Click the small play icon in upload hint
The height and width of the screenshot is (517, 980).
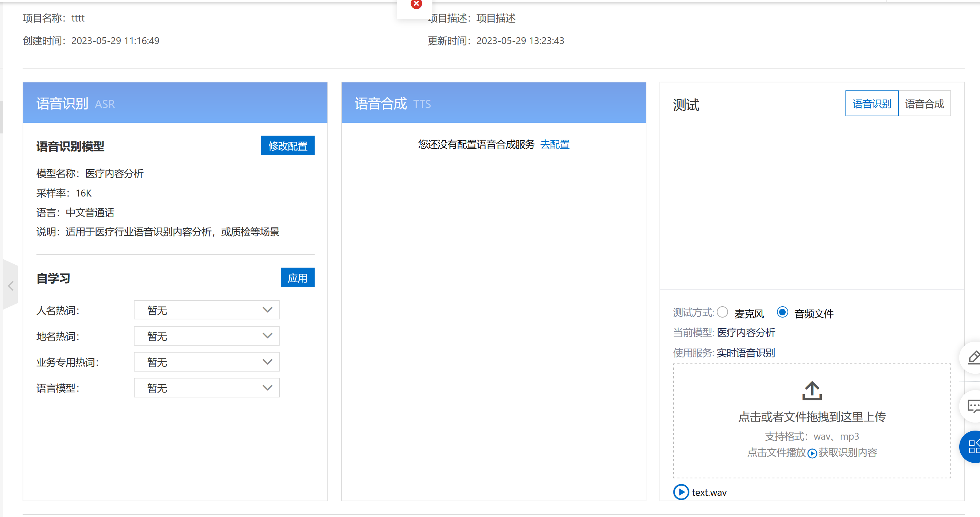pos(812,453)
